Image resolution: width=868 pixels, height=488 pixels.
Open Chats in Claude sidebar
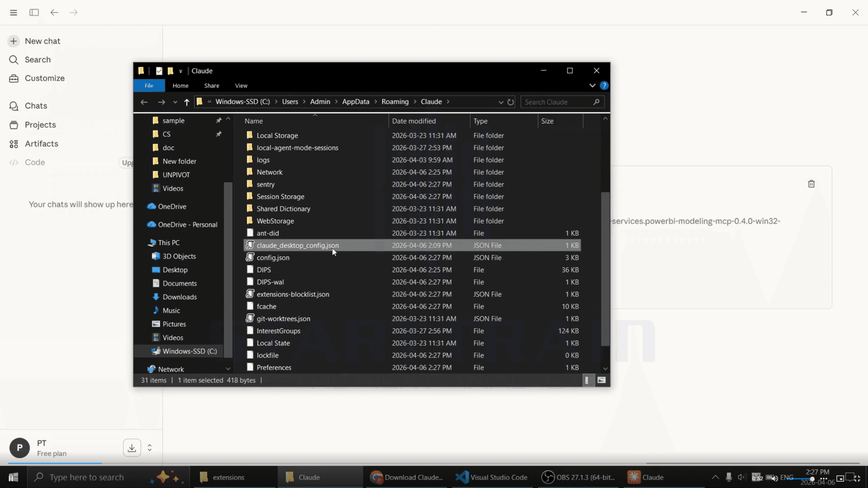coord(28,106)
